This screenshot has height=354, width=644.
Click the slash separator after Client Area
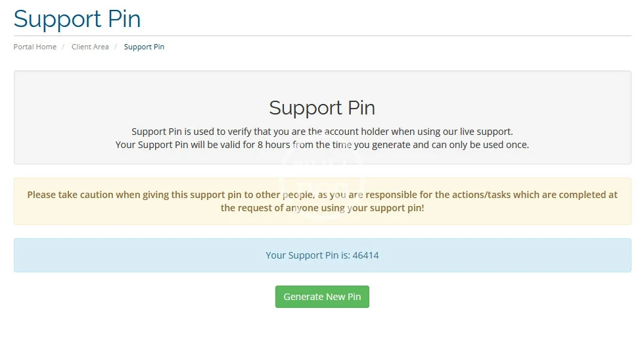[x=116, y=47]
